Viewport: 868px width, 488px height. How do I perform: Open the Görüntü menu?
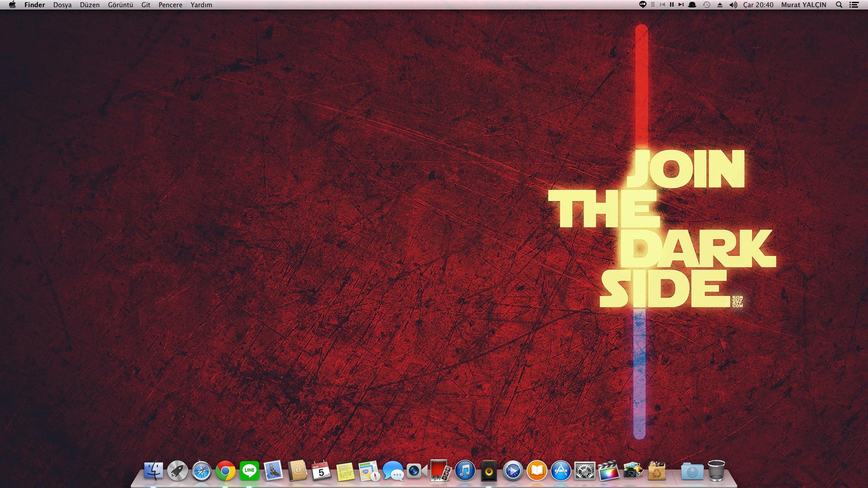coord(120,5)
